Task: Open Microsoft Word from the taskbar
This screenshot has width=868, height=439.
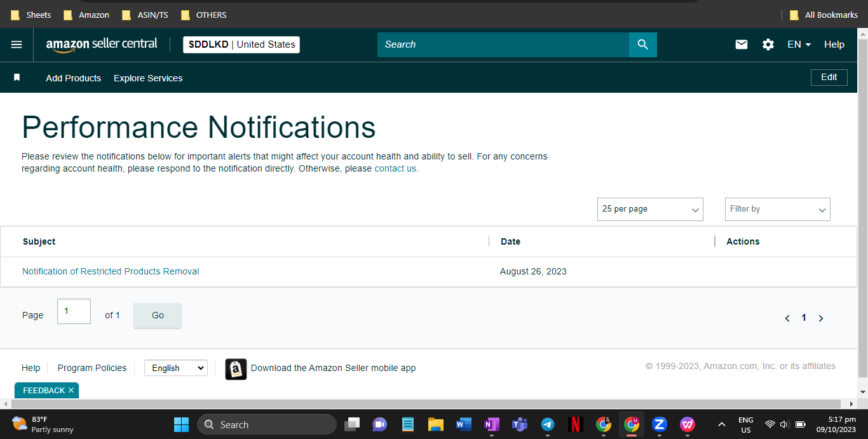Action: [x=463, y=424]
